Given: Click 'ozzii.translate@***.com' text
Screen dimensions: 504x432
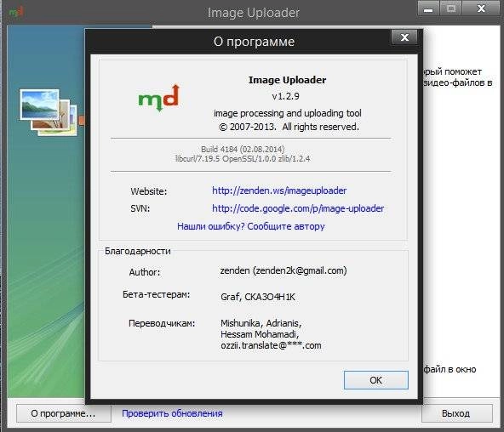Looking at the screenshot, I should 271,345.
